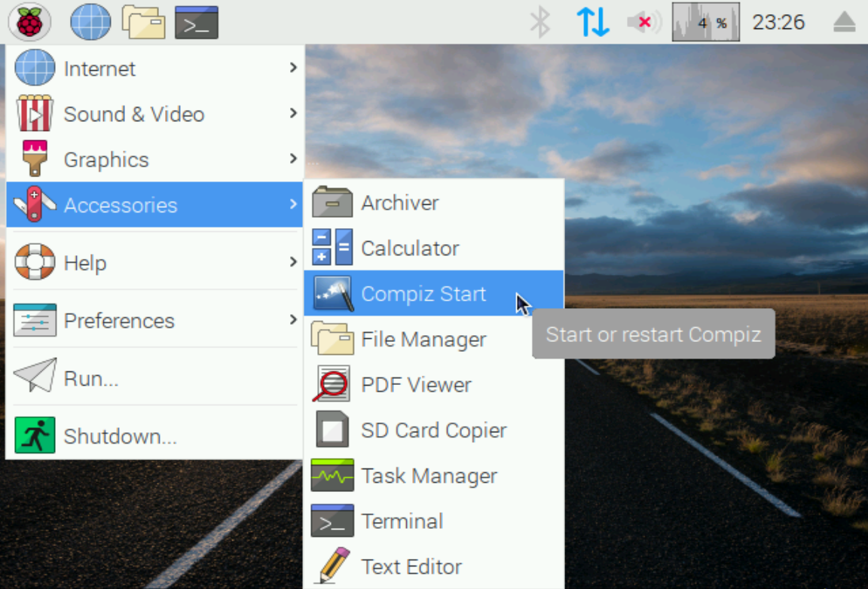Click the Shutdown running man icon
Image resolution: width=868 pixels, height=589 pixels.
pyautogui.click(x=35, y=435)
